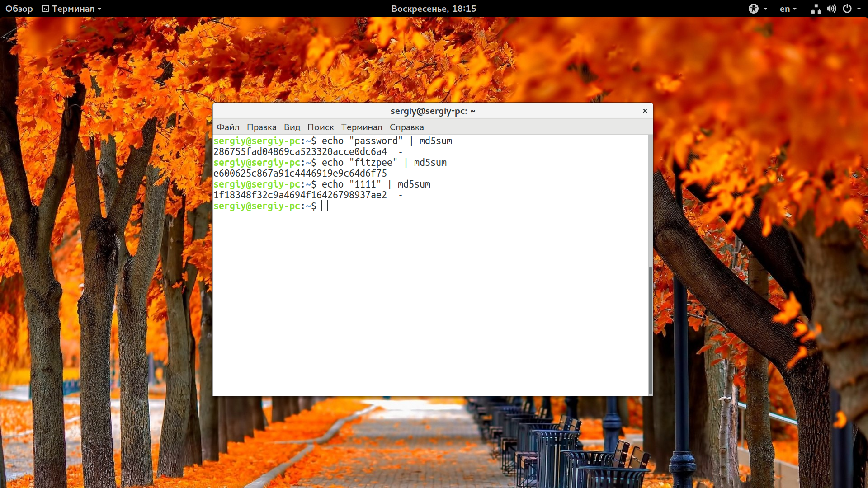
Task: Open the en keyboard layout selector
Action: pos(788,9)
